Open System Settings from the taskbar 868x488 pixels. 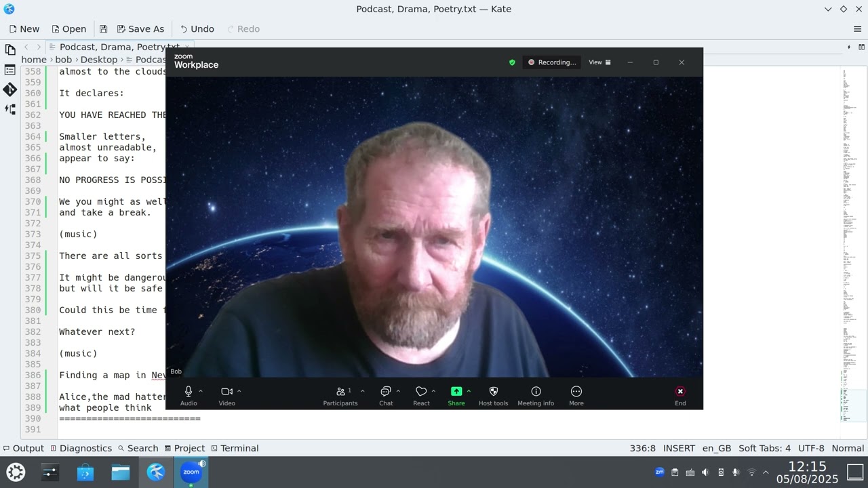tap(51, 472)
